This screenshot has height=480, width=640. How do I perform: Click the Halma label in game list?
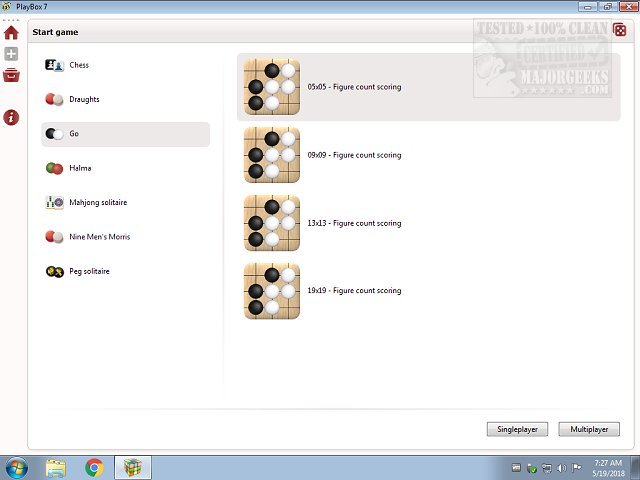(80, 168)
